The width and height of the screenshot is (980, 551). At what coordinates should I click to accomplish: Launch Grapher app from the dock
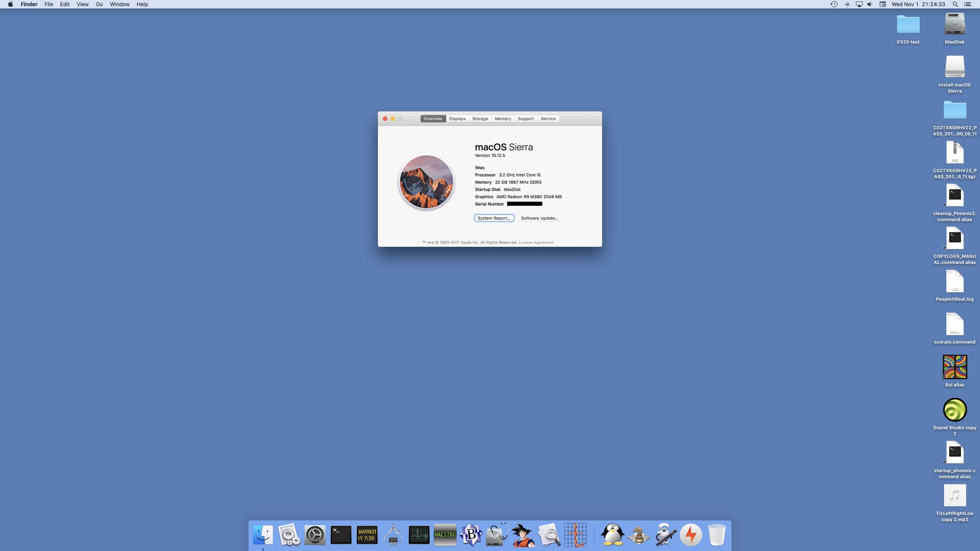click(x=575, y=534)
